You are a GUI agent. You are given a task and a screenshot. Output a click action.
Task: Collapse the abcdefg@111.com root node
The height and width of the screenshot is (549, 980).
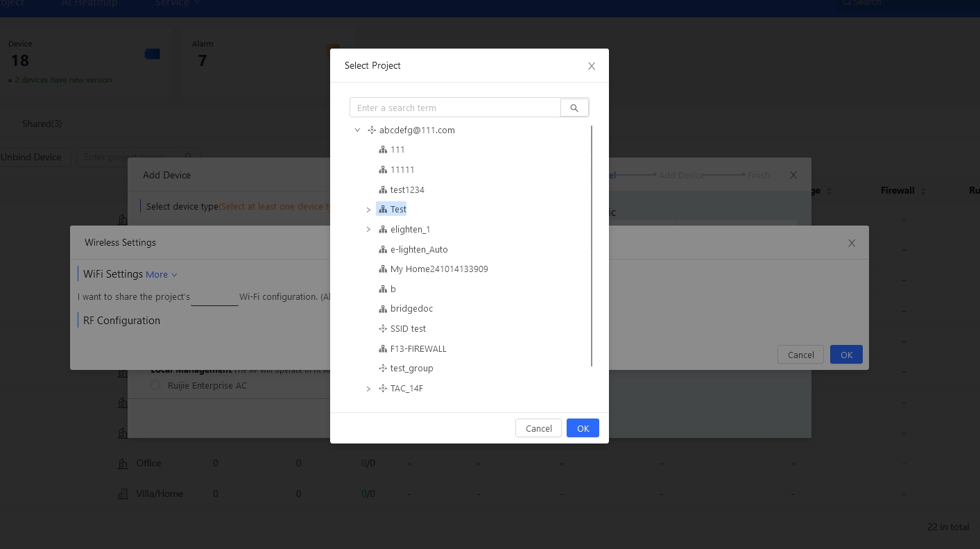point(357,130)
